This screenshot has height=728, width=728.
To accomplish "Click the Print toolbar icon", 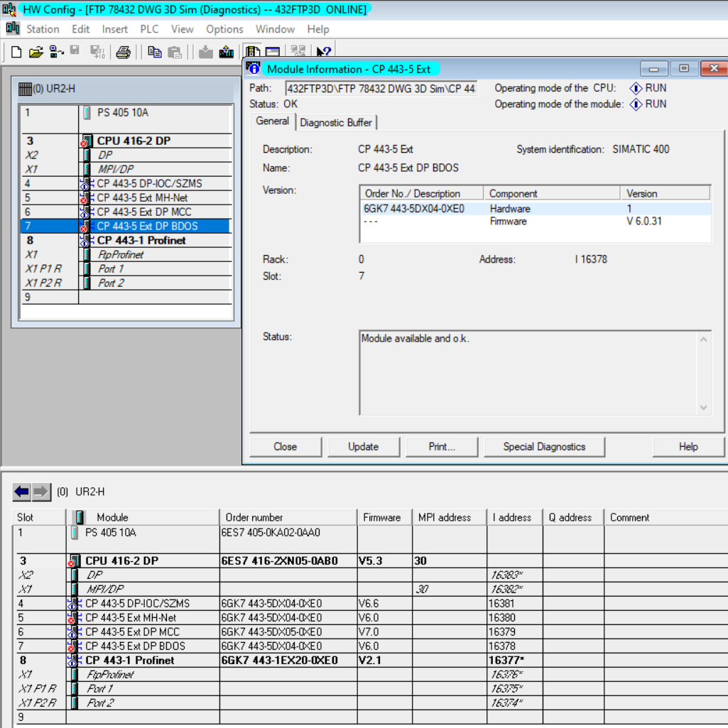I will tap(123, 52).
